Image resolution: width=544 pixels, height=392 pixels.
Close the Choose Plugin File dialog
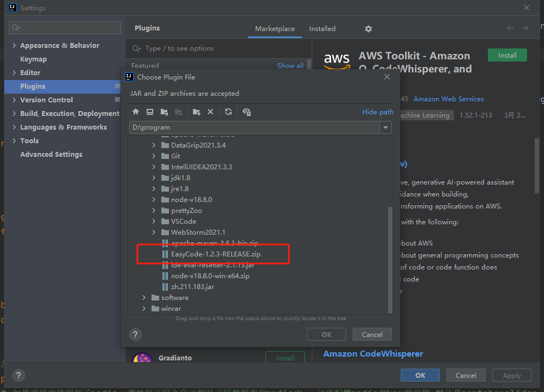[x=387, y=77]
